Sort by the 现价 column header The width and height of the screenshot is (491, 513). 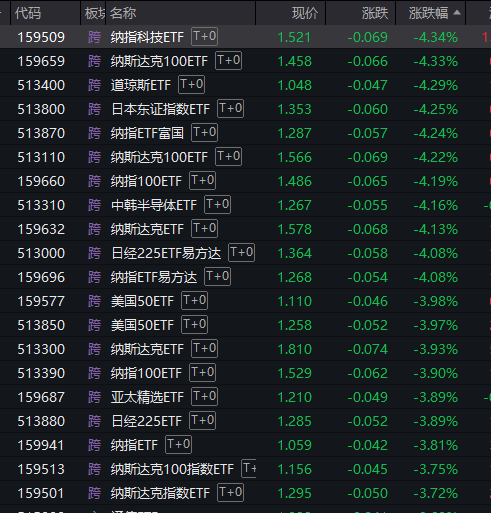(305, 13)
